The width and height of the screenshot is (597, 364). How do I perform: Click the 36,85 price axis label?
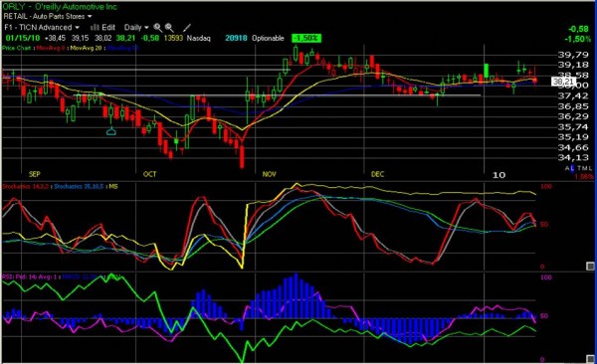click(573, 106)
